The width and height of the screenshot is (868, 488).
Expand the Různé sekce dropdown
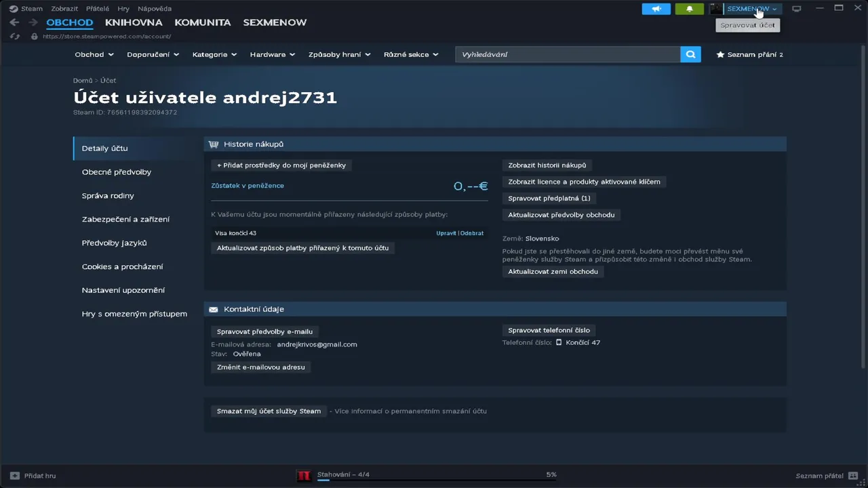pos(411,54)
